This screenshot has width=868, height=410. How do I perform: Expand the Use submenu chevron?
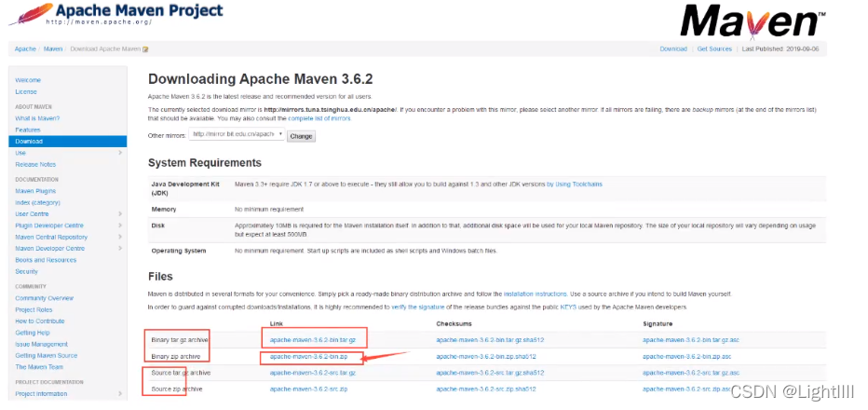coord(120,153)
